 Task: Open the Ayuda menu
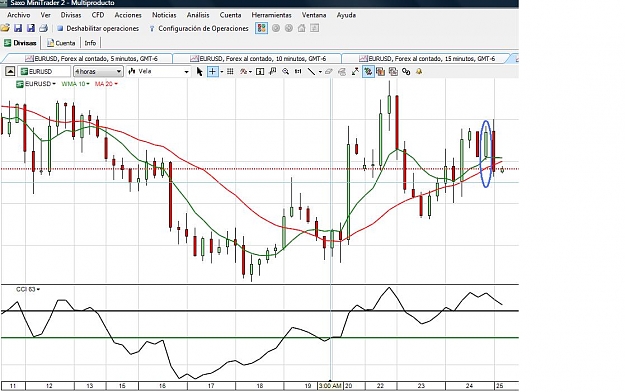click(346, 15)
